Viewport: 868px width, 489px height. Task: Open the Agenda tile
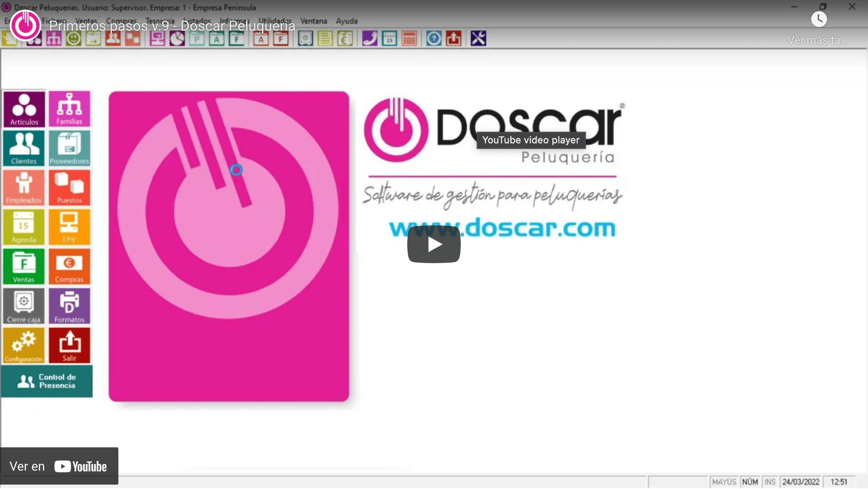coord(24,227)
